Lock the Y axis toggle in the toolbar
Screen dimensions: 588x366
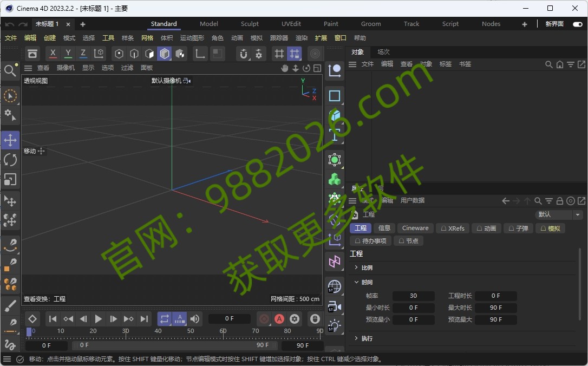coord(68,54)
